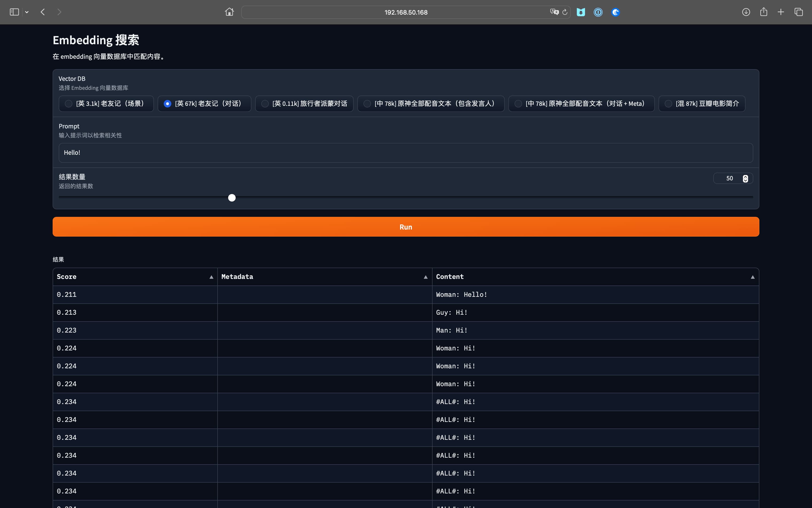
Task: Open the share icon
Action: pyautogui.click(x=764, y=12)
